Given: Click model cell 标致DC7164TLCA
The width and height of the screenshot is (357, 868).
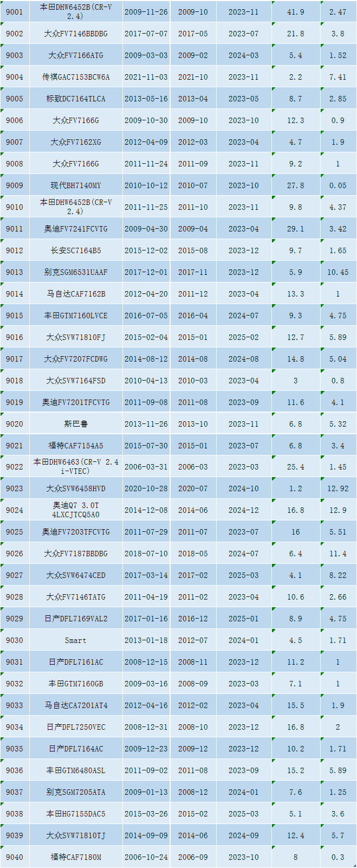Looking at the screenshot, I should tap(76, 99).
